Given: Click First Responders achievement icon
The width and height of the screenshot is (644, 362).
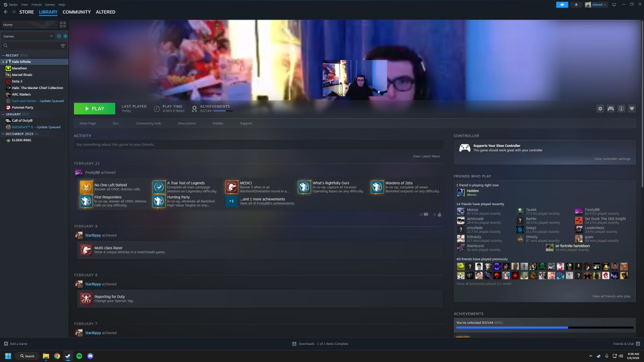Looking at the screenshot, I should pos(86,201).
